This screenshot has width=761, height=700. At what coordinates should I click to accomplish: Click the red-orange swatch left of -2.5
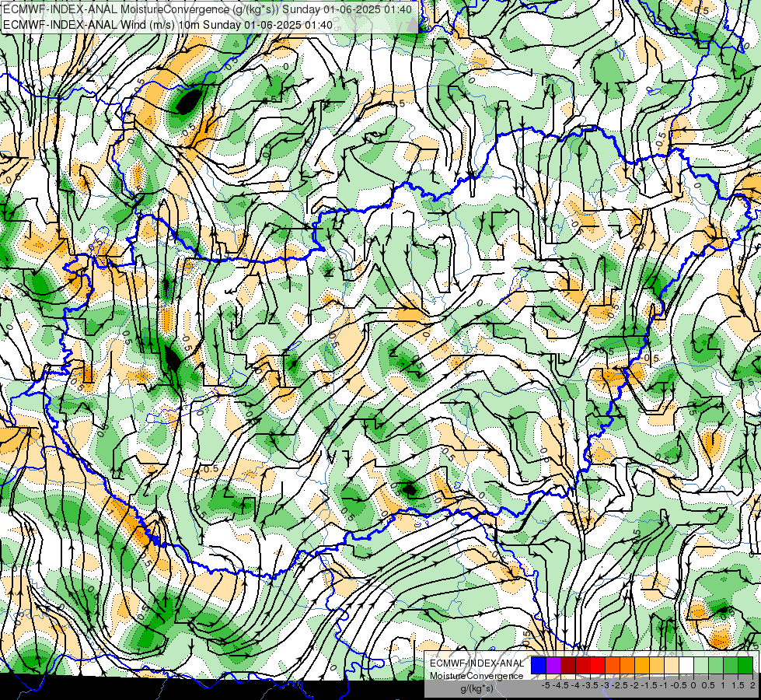(613, 666)
